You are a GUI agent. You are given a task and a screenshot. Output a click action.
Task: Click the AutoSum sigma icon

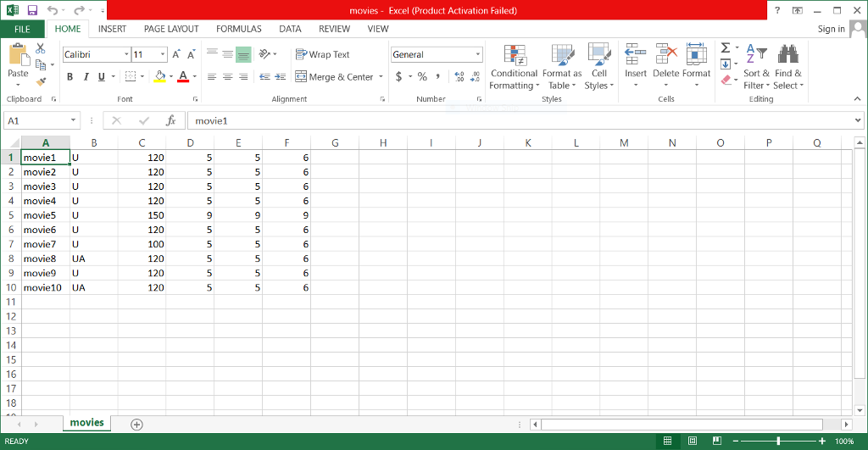point(726,48)
